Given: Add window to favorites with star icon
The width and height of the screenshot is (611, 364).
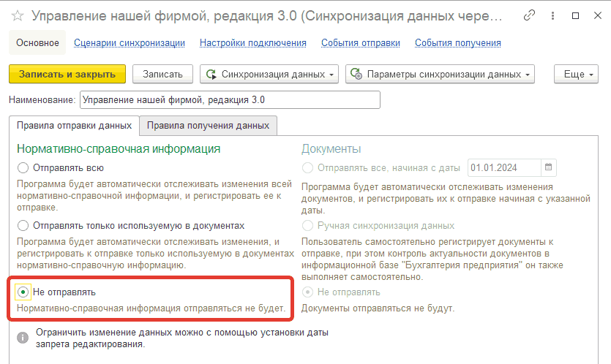Looking at the screenshot, I should 18,16.
